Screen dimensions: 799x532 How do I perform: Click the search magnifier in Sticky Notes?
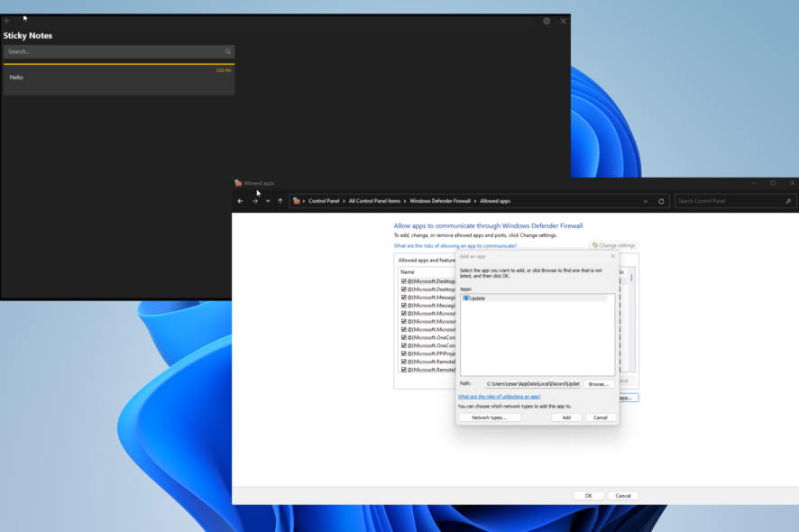(227, 51)
